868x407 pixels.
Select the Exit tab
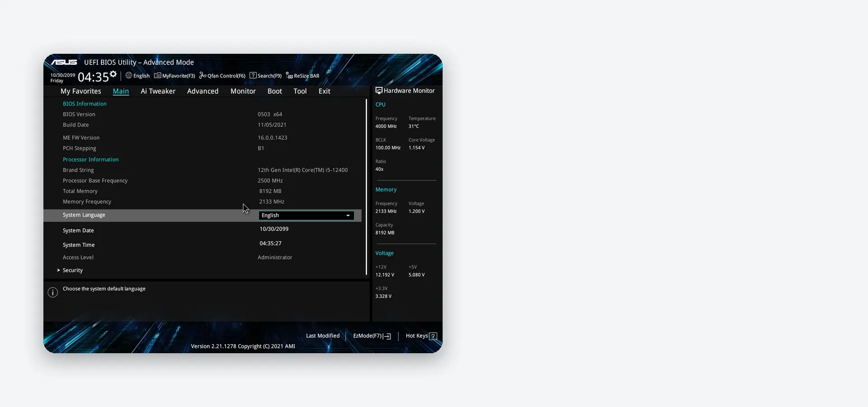(325, 91)
